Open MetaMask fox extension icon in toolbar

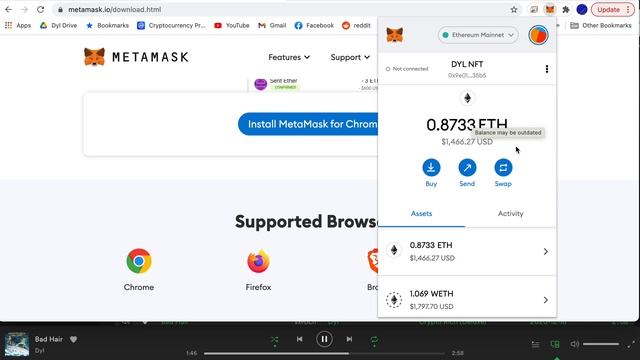click(x=550, y=9)
